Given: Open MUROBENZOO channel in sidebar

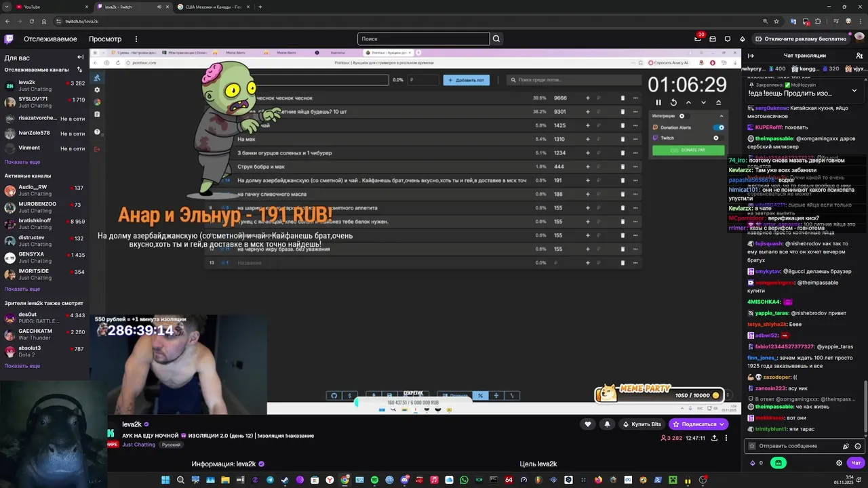Looking at the screenshot, I should [x=45, y=207].
